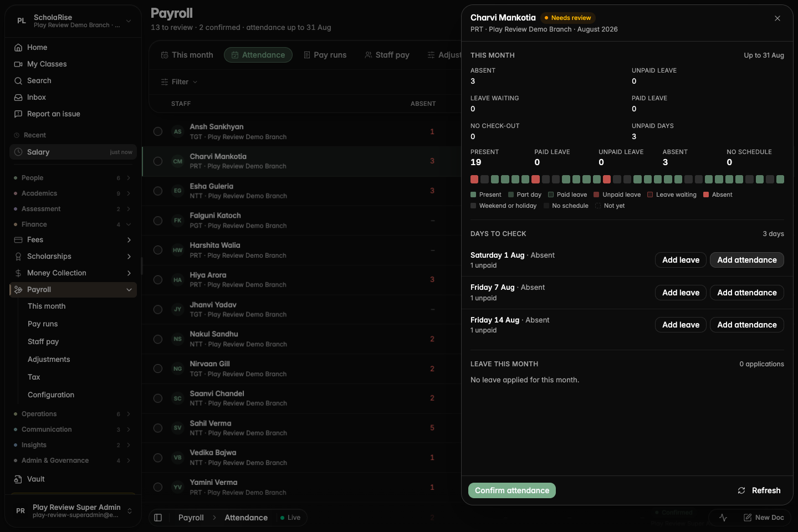
Task: Open Adjustments in the Payroll submenu
Action: point(49,360)
